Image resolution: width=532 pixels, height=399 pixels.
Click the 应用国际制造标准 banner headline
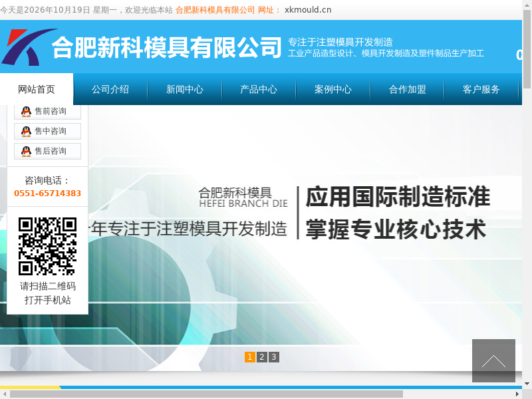click(398, 197)
